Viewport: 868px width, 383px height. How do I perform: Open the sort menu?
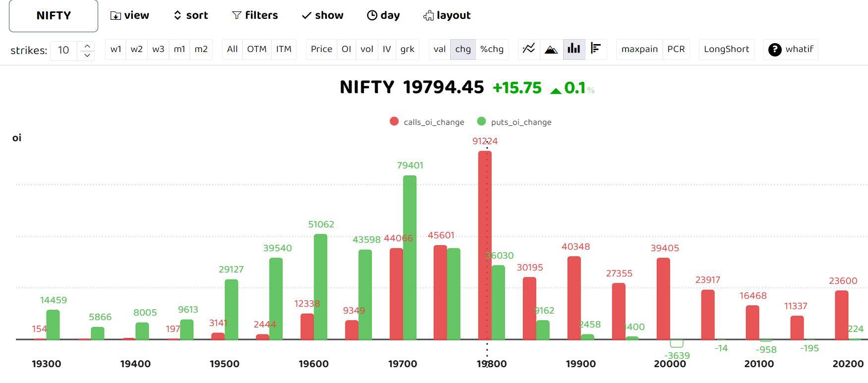pos(191,15)
